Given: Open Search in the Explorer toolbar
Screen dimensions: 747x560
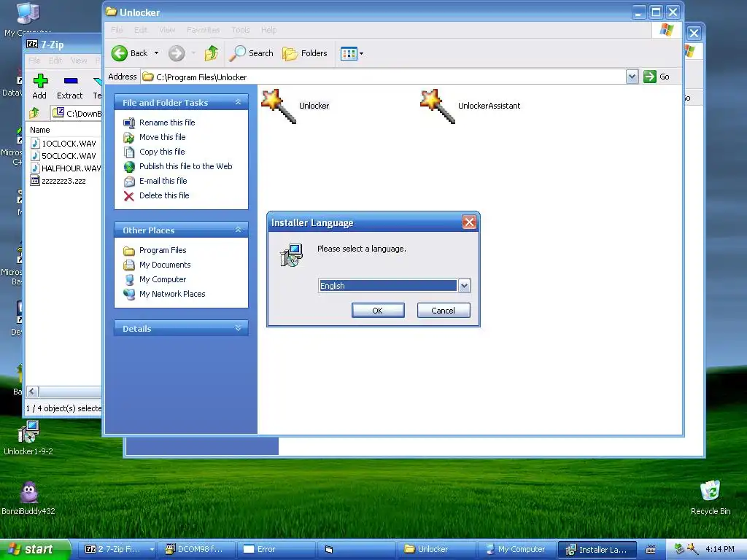Looking at the screenshot, I should [251, 53].
